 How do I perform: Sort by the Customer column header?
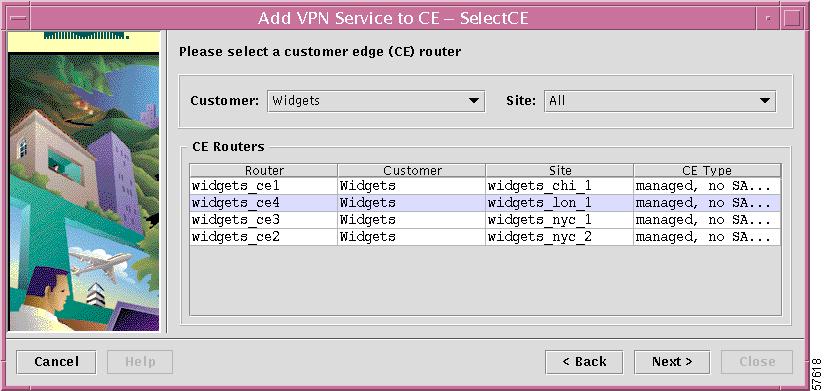pos(412,170)
